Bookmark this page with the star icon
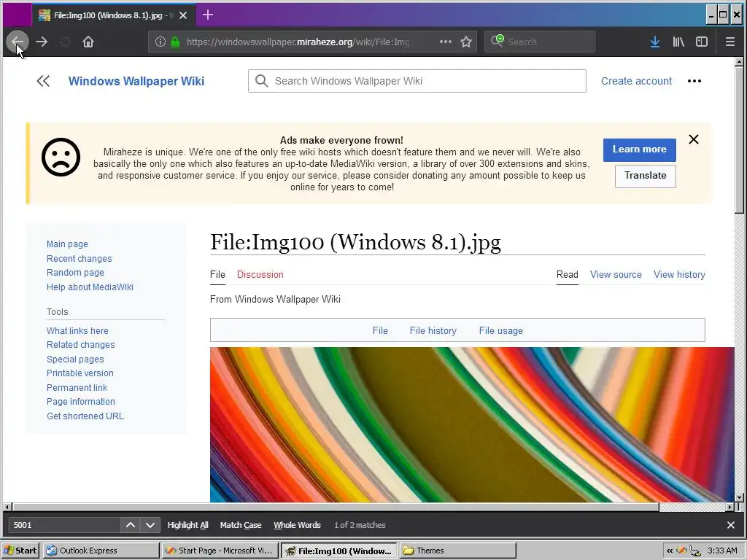The width and height of the screenshot is (747, 560). point(466,42)
